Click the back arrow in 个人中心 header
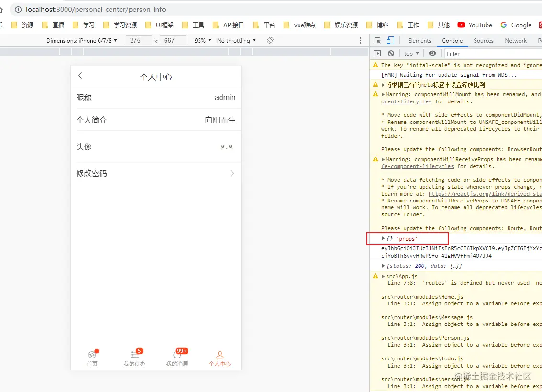This screenshot has width=542, height=392. pos(80,76)
